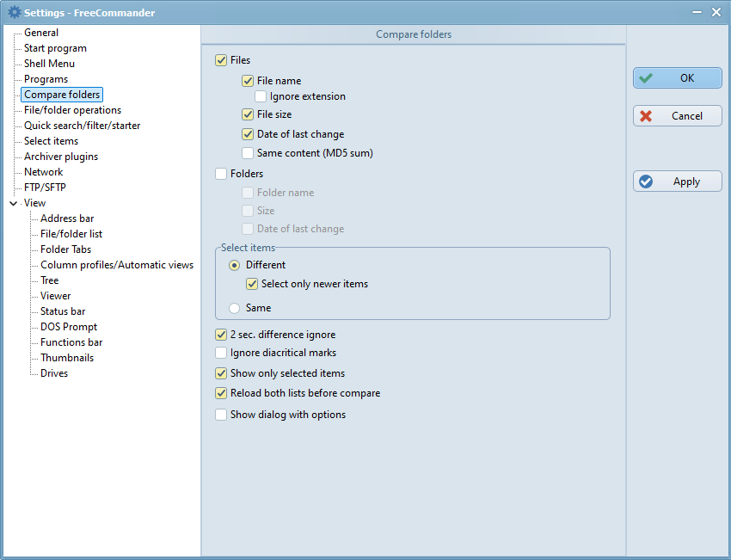Image resolution: width=731 pixels, height=560 pixels.
Task: Select the View tree node label
Action: (34, 203)
